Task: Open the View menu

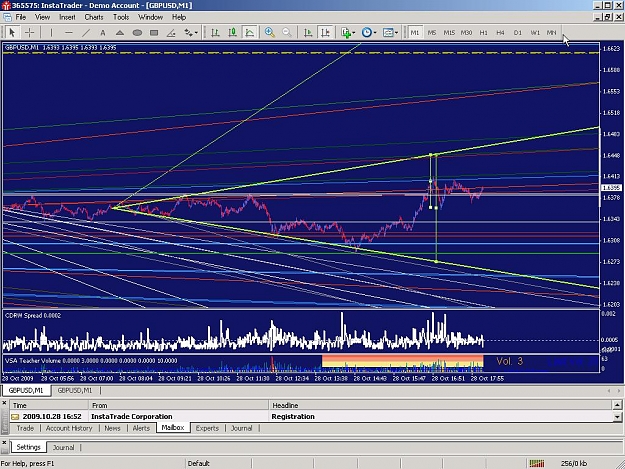Action: [43, 17]
